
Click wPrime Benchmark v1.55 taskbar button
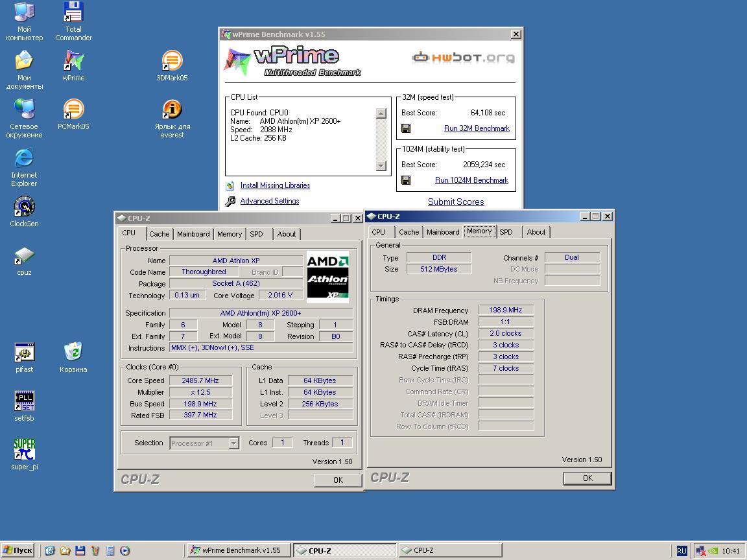238,550
